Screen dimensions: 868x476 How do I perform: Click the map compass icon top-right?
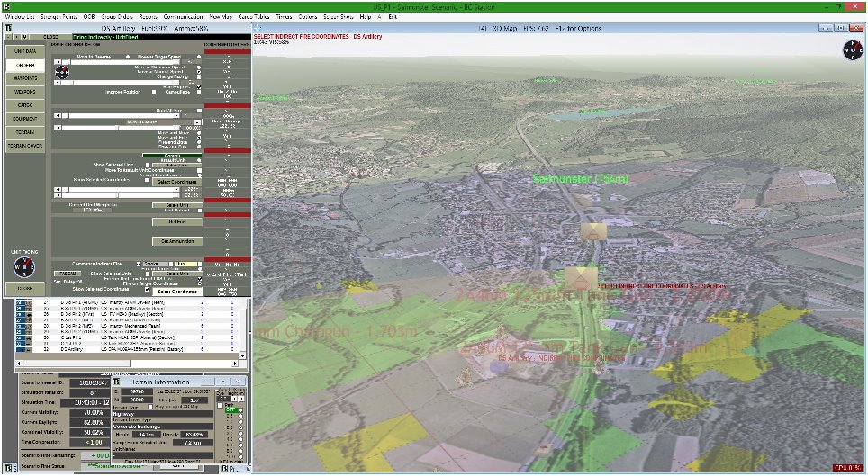[852, 50]
